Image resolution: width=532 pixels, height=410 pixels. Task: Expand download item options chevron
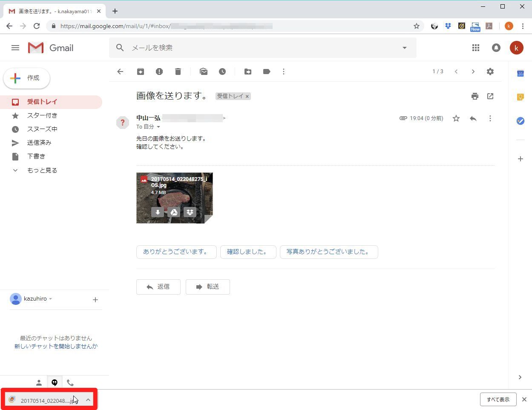[x=88, y=400]
